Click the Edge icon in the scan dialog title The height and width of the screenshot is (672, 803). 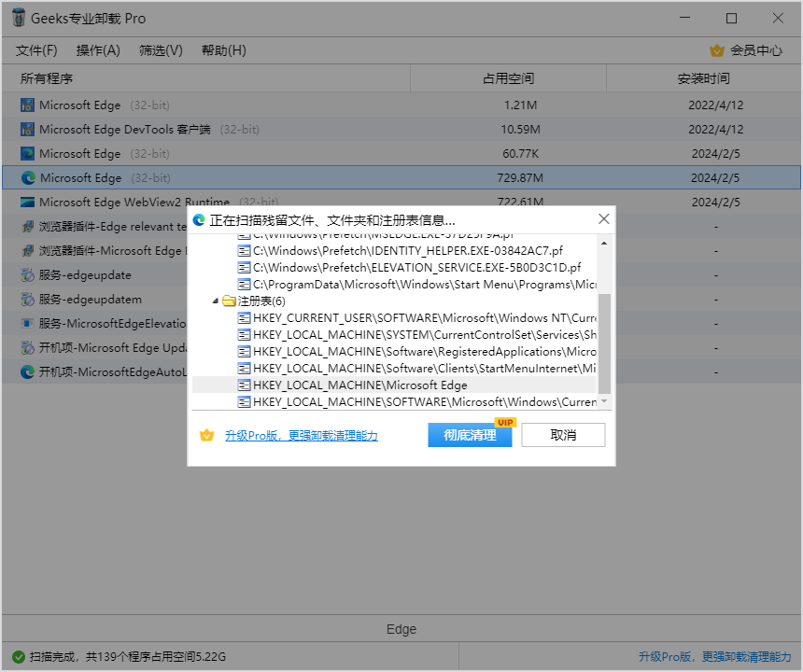coord(199,220)
